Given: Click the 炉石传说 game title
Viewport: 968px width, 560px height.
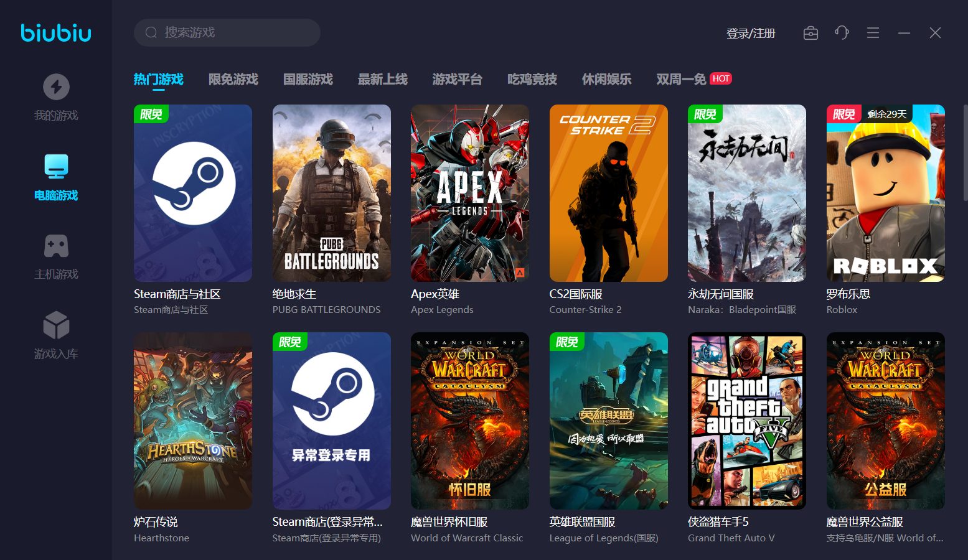Looking at the screenshot, I should (x=156, y=521).
